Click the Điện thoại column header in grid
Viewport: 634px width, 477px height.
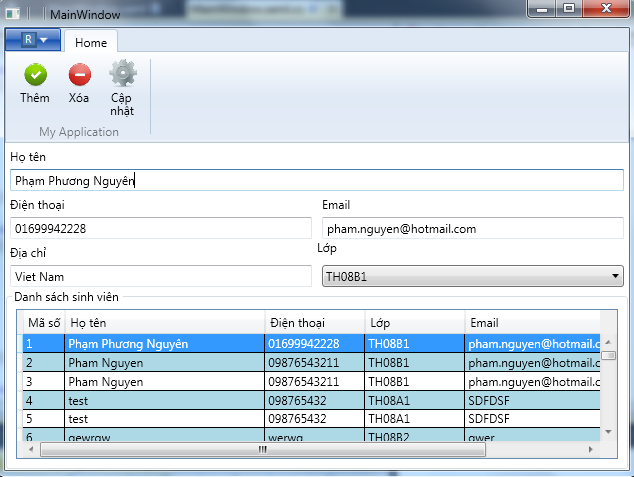[313, 323]
